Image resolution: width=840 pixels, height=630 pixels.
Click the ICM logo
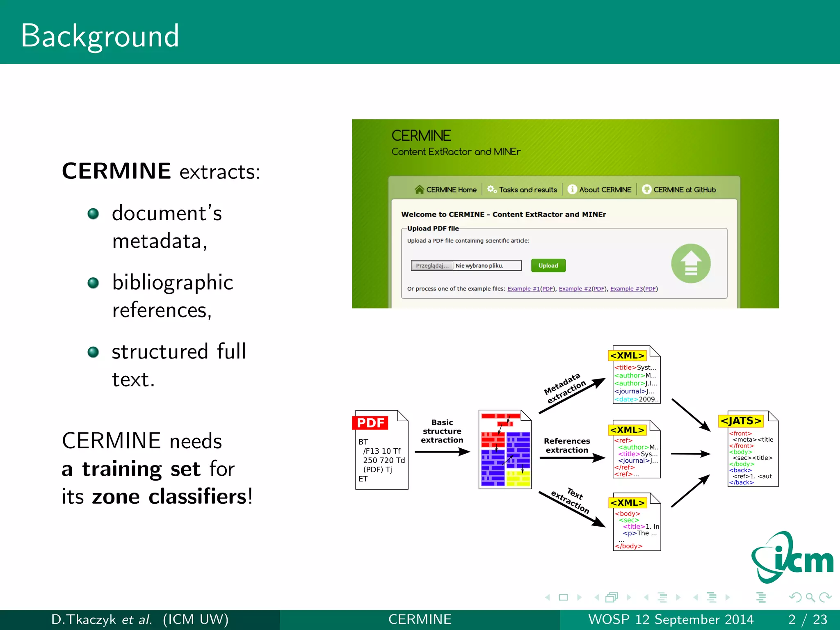(792, 558)
